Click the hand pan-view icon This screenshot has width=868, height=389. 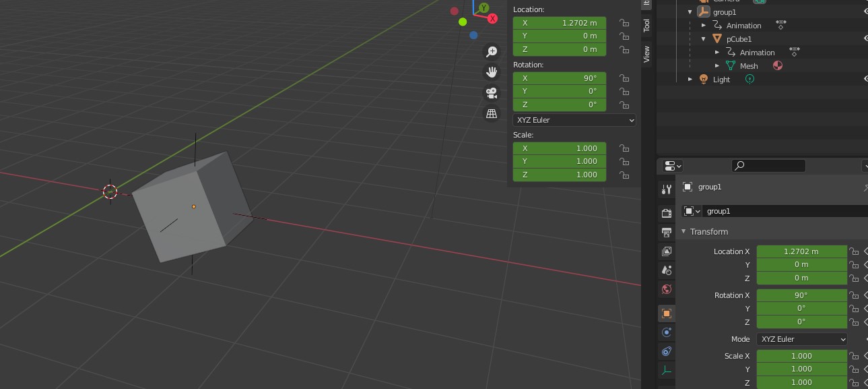(x=492, y=72)
